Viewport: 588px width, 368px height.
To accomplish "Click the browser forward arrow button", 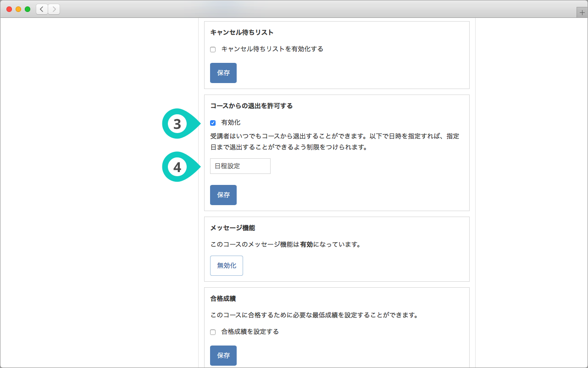I will coord(54,9).
